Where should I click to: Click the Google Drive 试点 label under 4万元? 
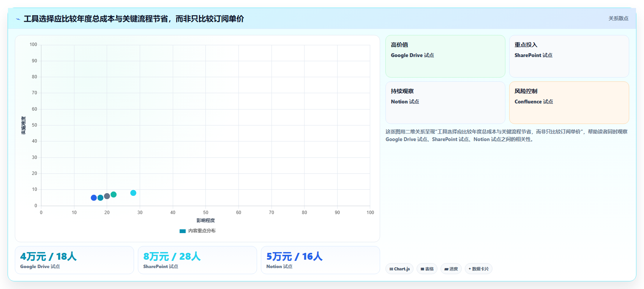tap(40, 267)
